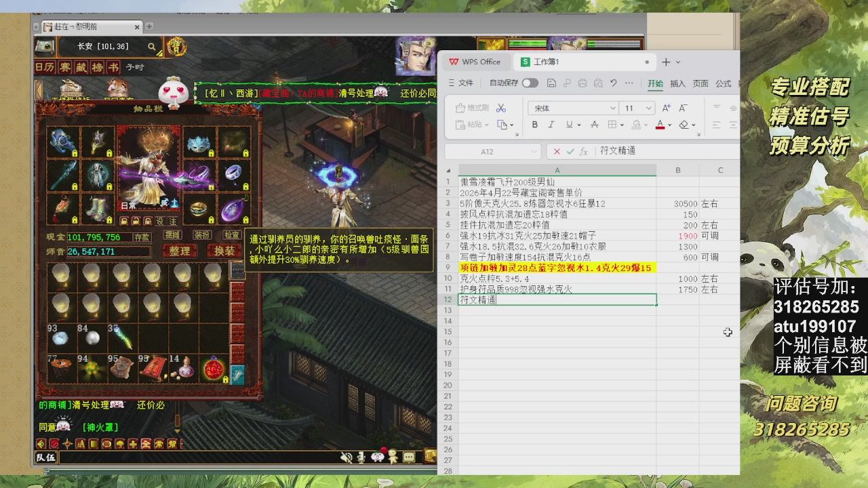Select the cell containing 傲雪凌霜飞升200级男仙
The width and height of the screenshot is (868, 488).
[557, 182]
